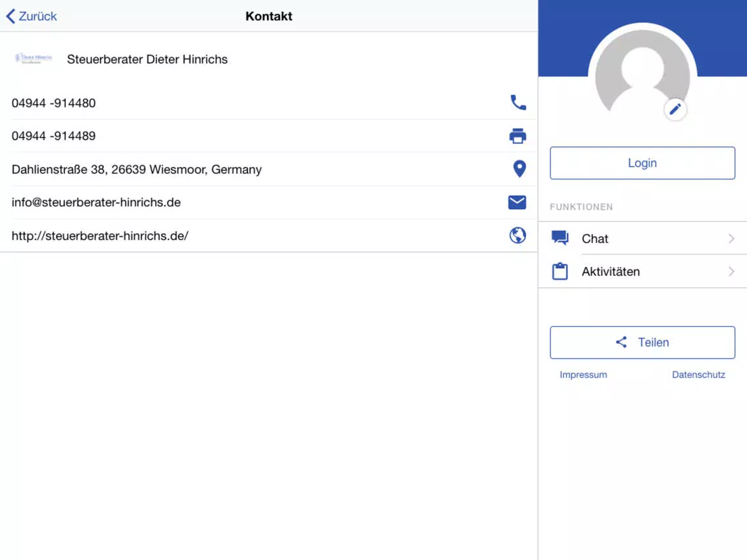The height and width of the screenshot is (560, 747).
Task: Tap the email envelope icon
Action: pos(518,202)
